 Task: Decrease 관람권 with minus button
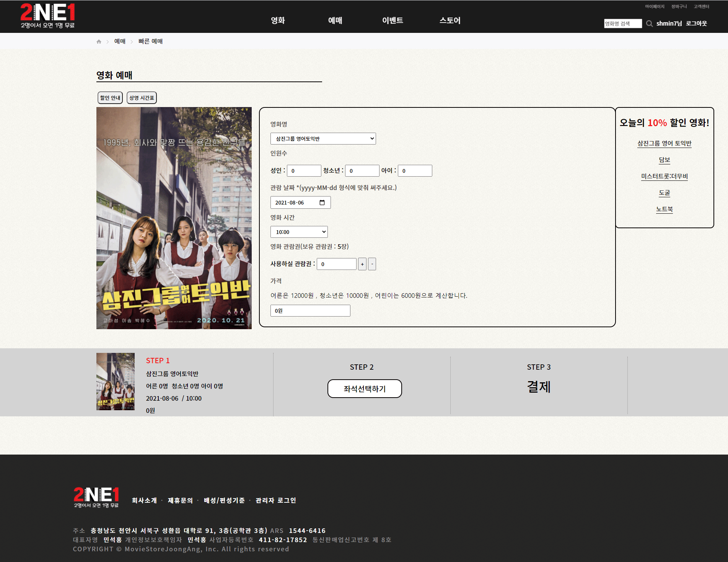(x=372, y=264)
